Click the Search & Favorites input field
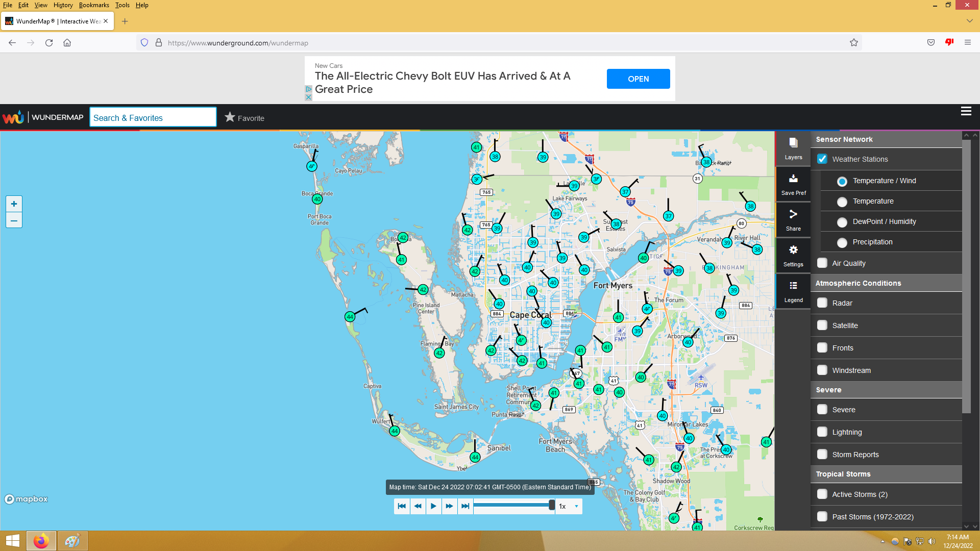Image resolution: width=980 pixels, height=551 pixels. (153, 117)
